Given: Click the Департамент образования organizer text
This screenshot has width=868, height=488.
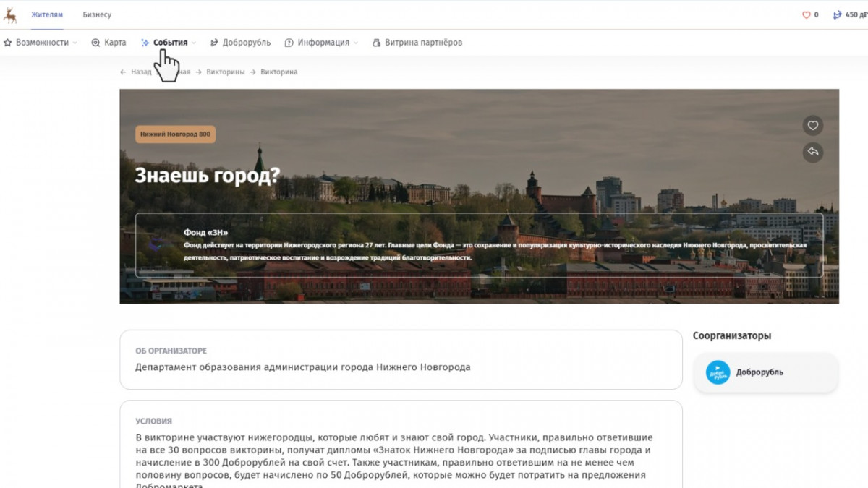Looking at the screenshot, I should [x=303, y=367].
